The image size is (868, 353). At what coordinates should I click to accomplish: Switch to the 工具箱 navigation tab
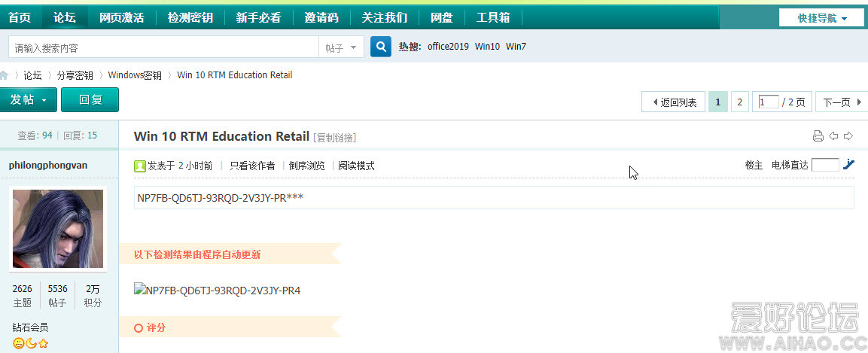(493, 17)
